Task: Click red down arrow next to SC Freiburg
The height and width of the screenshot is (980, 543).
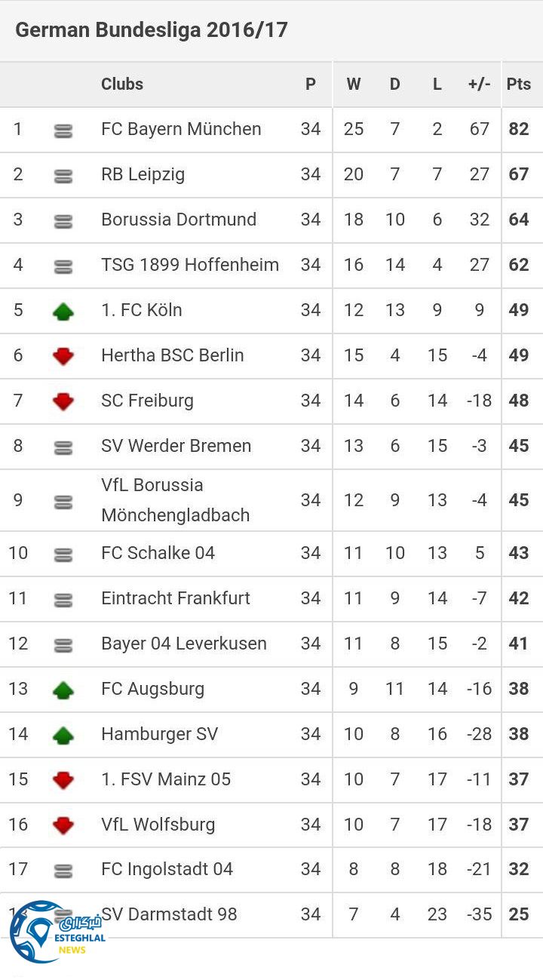Action: (63, 401)
